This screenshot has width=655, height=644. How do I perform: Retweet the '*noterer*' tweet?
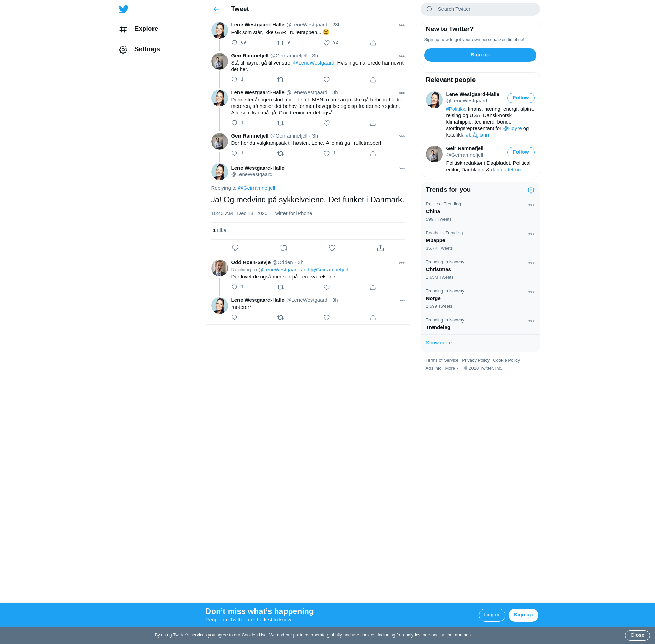(280, 317)
